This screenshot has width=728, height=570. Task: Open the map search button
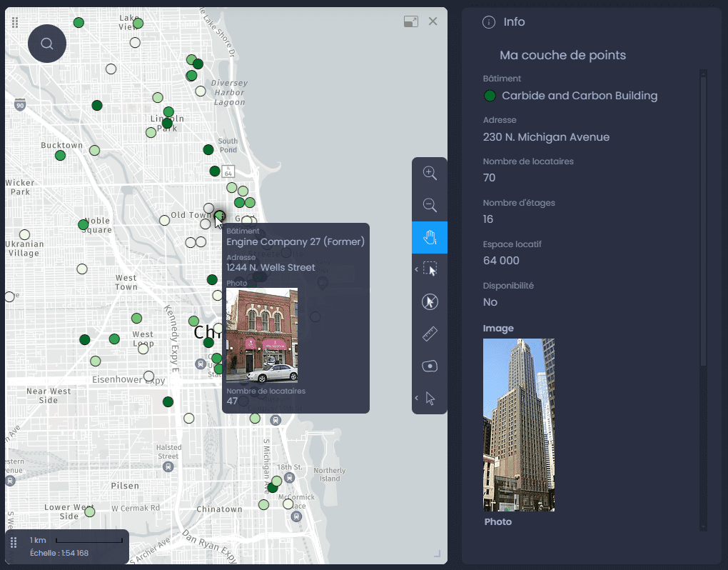coord(47,44)
